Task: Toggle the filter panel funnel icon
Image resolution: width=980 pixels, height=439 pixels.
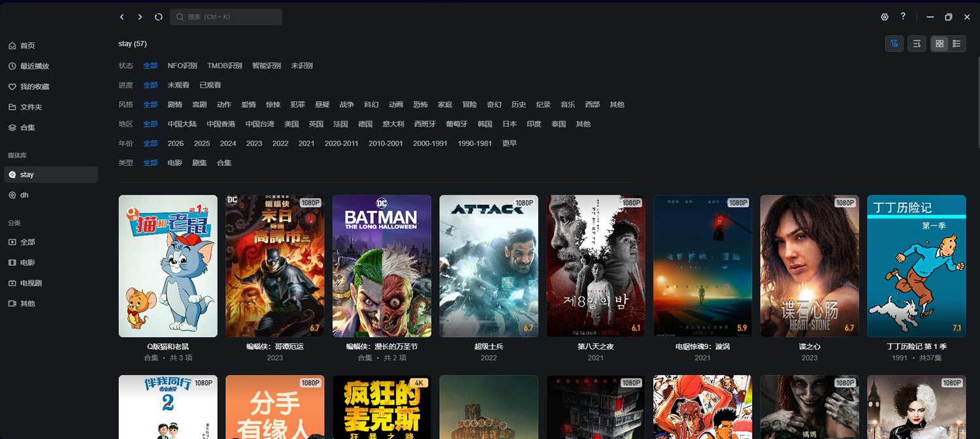Action: click(894, 44)
